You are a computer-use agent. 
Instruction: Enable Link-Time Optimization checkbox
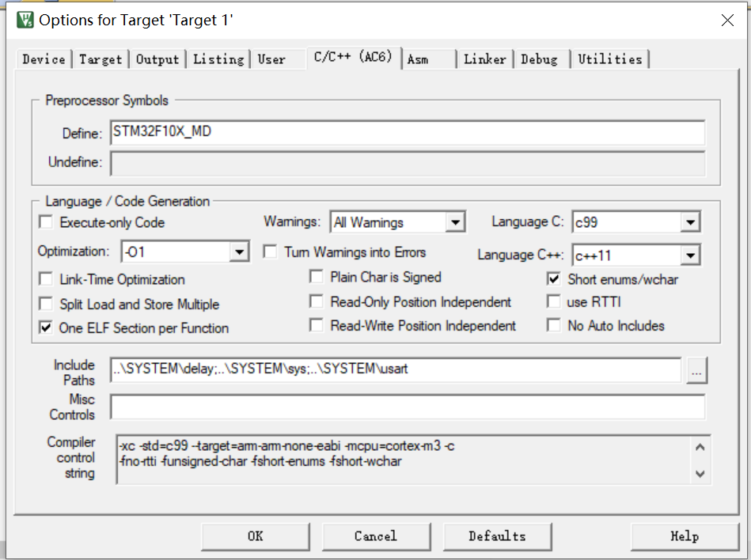coord(46,279)
